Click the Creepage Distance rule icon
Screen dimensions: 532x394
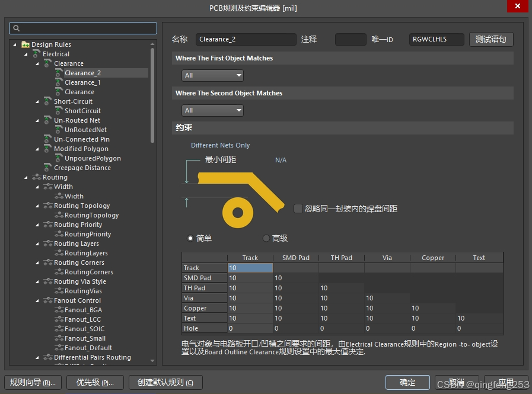coord(48,168)
